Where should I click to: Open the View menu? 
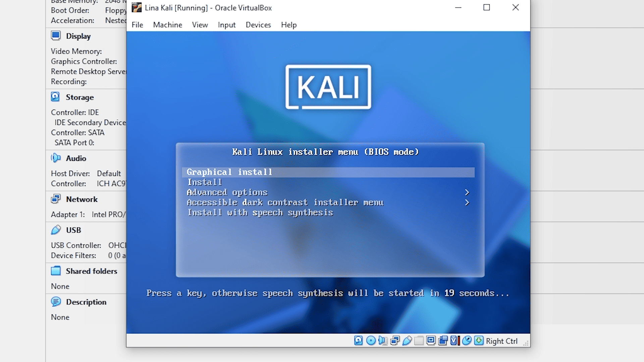point(200,24)
